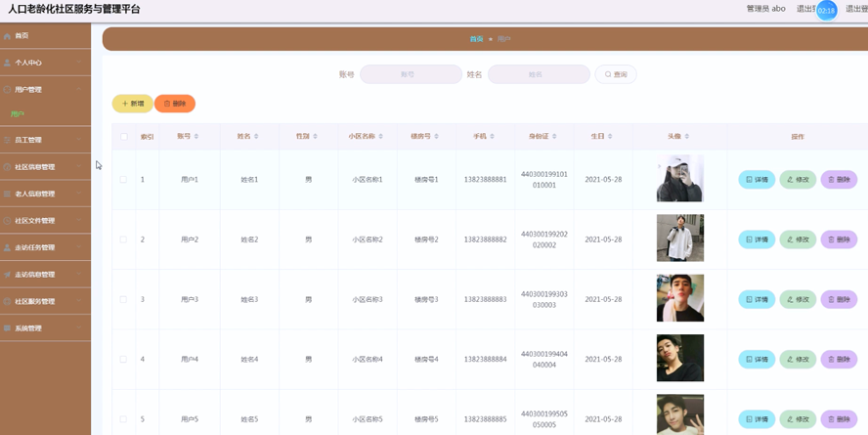
Task: Click 首页 link in breadcrumb
Action: (476, 39)
